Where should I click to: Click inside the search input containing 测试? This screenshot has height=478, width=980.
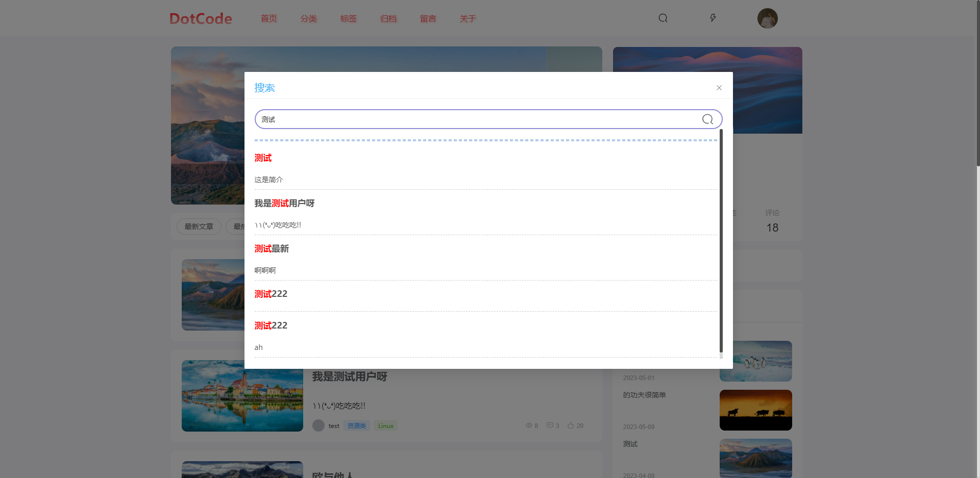coord(475,119)
